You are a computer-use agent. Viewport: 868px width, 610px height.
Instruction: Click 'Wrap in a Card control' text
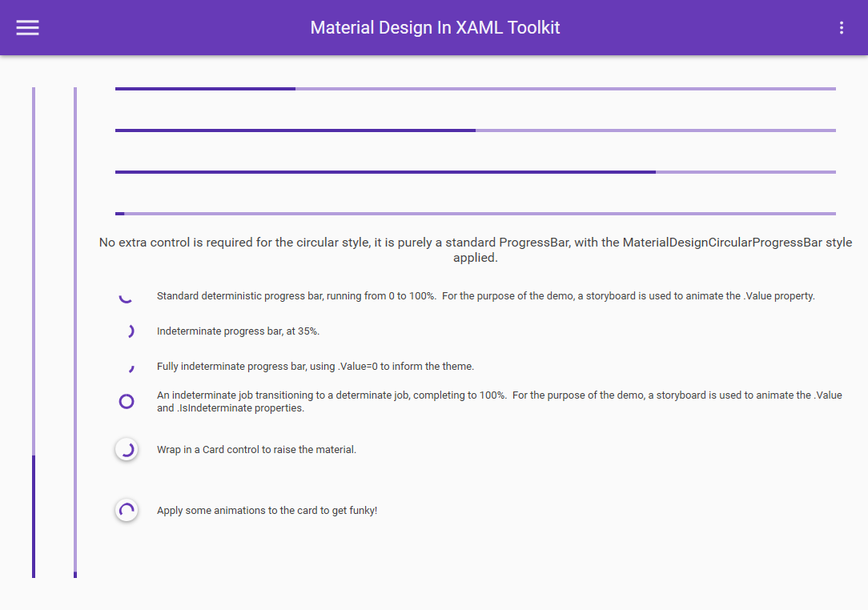tap(256, 449)
